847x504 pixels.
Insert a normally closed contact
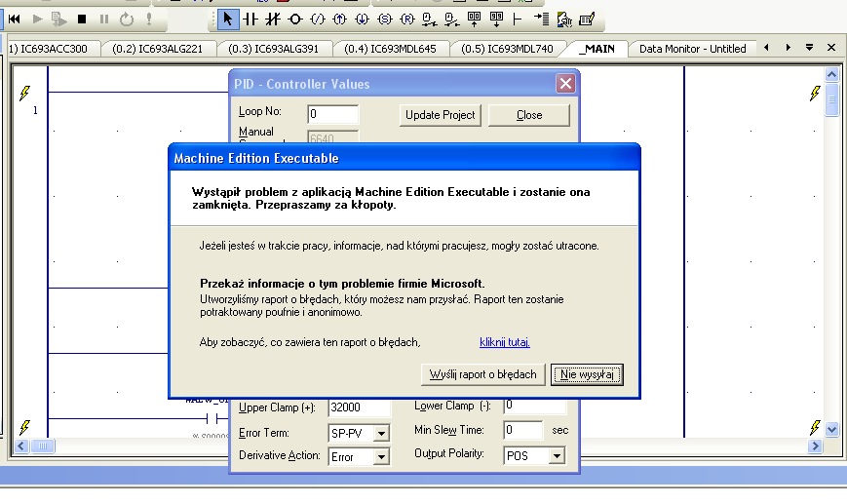(x=273, y=19)
